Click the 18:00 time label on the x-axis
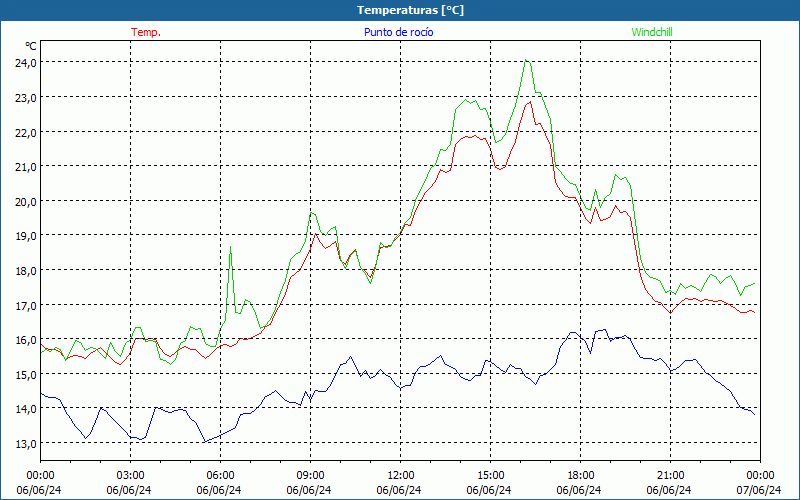 [580, 475]
